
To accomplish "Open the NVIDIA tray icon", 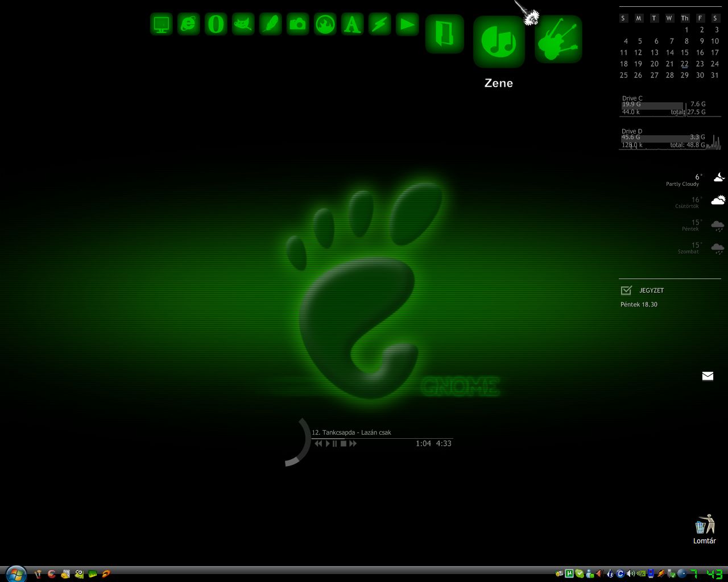I will click(x=642, y=573).
